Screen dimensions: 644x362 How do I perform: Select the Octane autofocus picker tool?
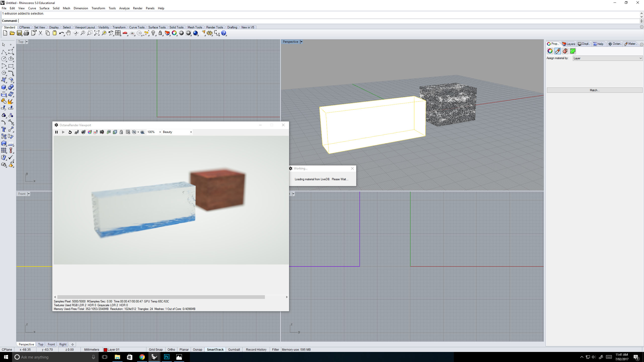77,132
